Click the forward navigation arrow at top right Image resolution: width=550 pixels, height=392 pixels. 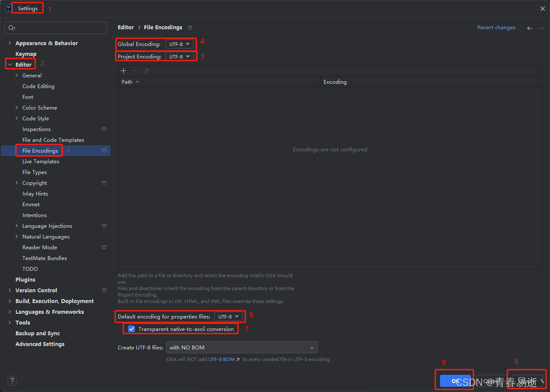[x=540, y=28]
